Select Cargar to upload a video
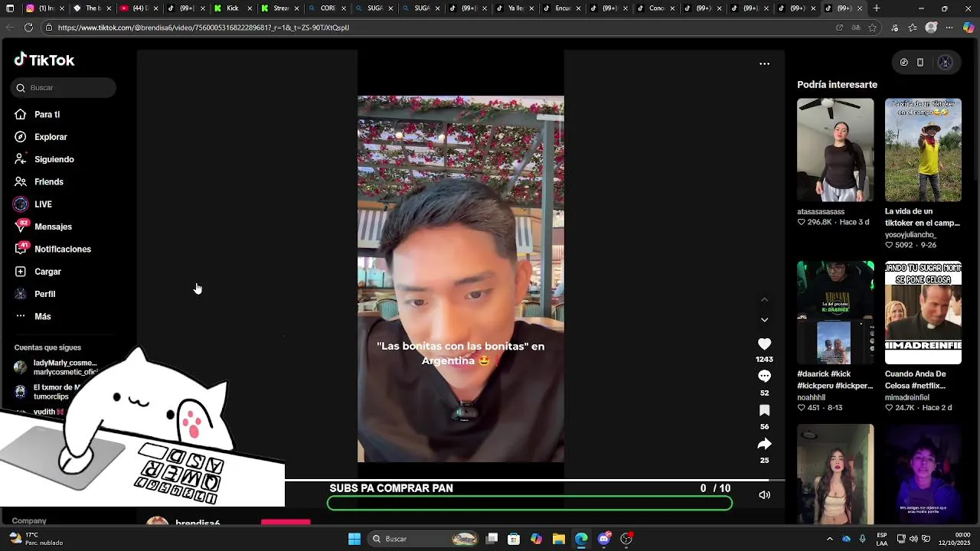This screenshot has width=980, height=551. (x=38, y=272)
